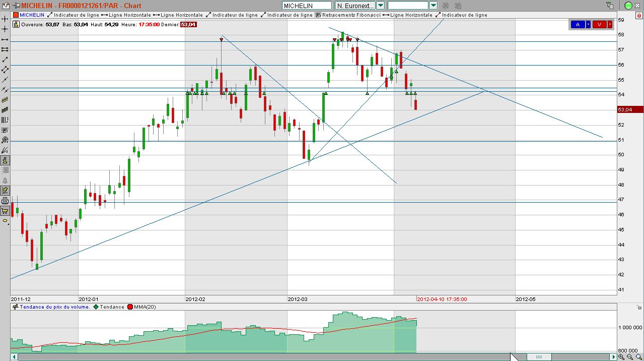Click the N. Euronext market field

click(x=355, y=6)
